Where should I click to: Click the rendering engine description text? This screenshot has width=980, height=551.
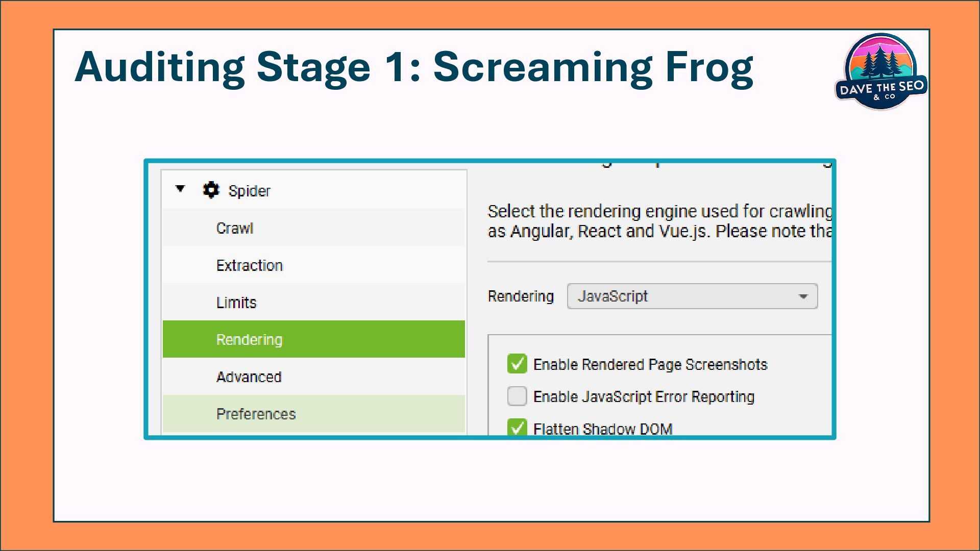[658, 221]
